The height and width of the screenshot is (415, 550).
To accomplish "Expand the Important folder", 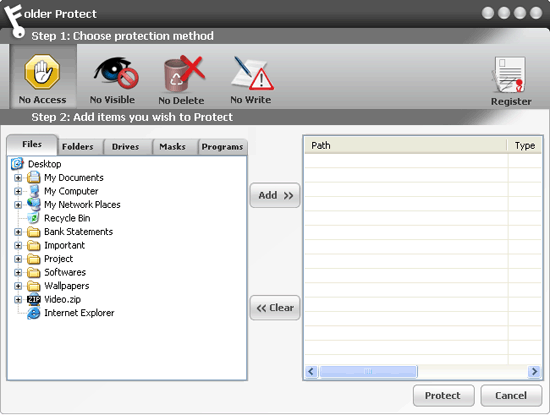I will [x=18, y=246].
